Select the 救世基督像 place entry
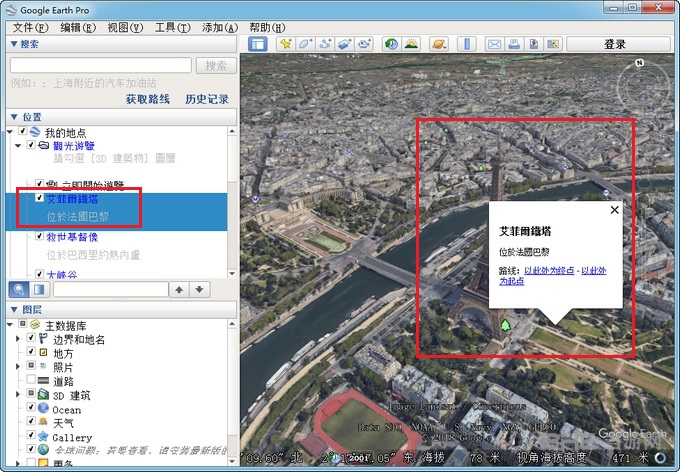680x472 pixels. point(72,237)
